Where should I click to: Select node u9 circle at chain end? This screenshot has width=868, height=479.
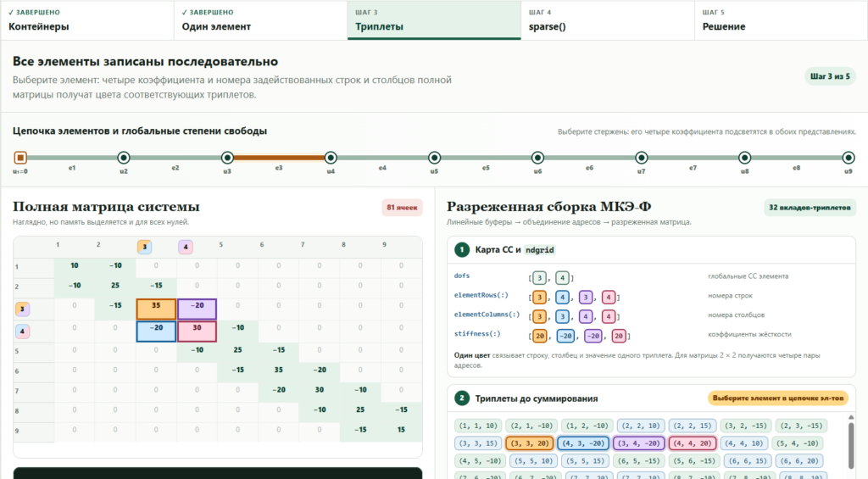tap(848, 158)
